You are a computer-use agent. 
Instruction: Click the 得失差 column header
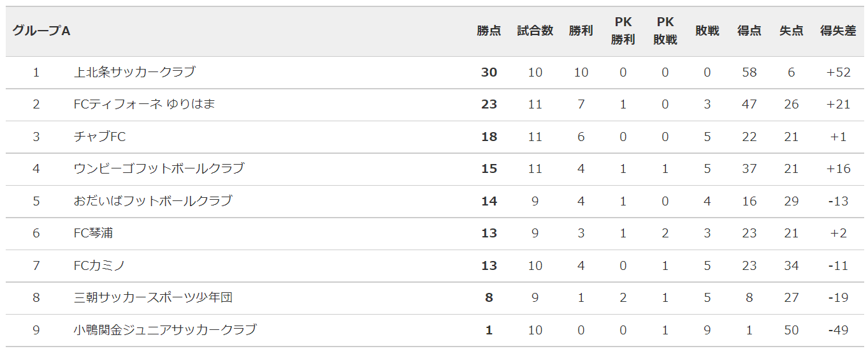838,31
